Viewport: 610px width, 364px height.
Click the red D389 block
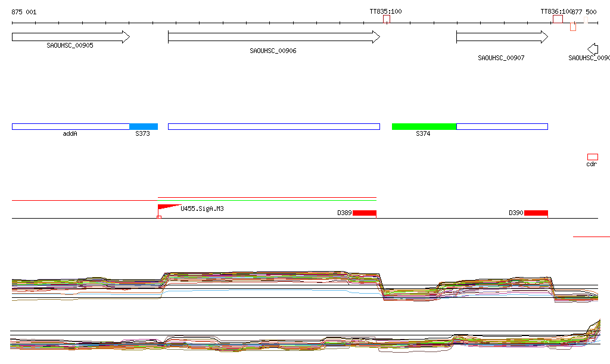[365, 213]
